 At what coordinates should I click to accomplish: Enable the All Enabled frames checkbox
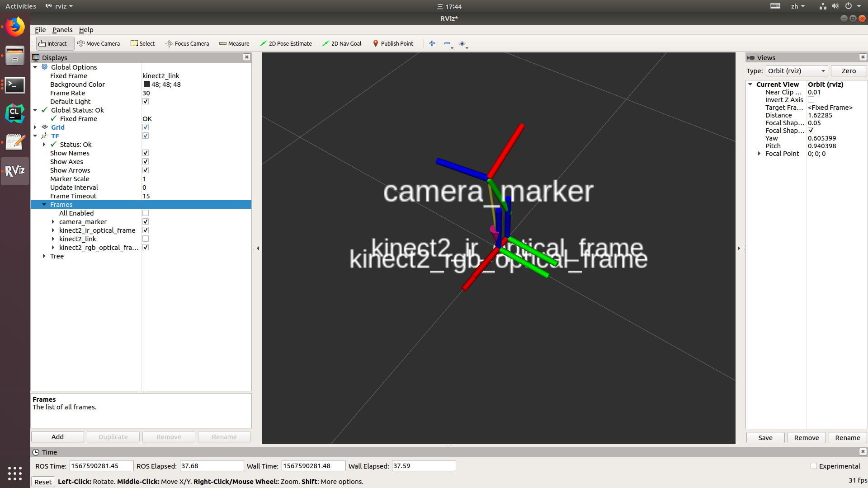145,213
